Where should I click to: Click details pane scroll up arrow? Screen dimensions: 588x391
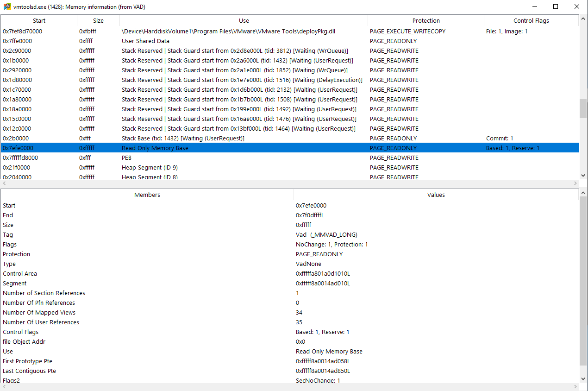(583, 193)
